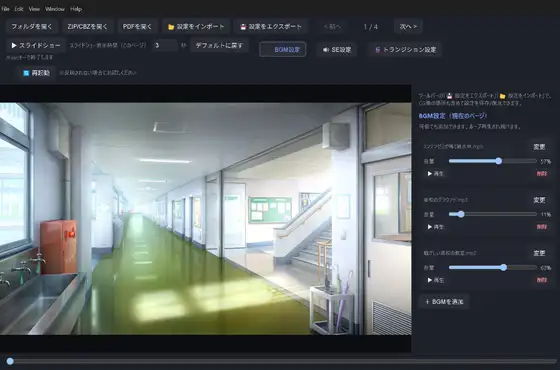Open the トランジション設定 tab
Image resolution: width=560 pixels, height=370 pixels.
tap(405, 50)
